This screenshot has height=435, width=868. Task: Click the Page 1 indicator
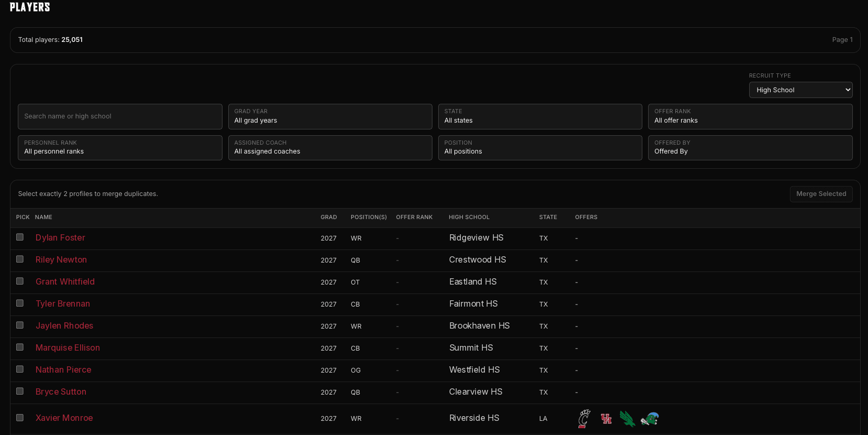842,40
